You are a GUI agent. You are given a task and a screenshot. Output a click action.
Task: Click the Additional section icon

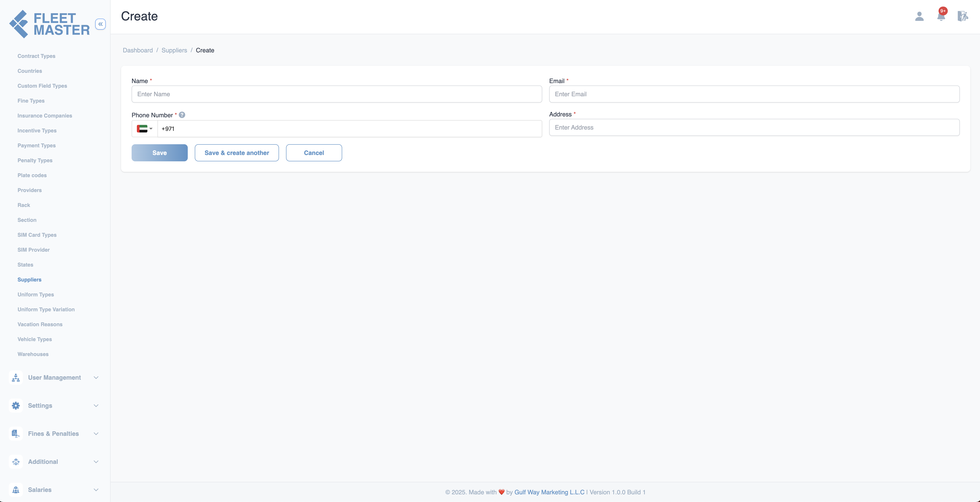[16, 462]
